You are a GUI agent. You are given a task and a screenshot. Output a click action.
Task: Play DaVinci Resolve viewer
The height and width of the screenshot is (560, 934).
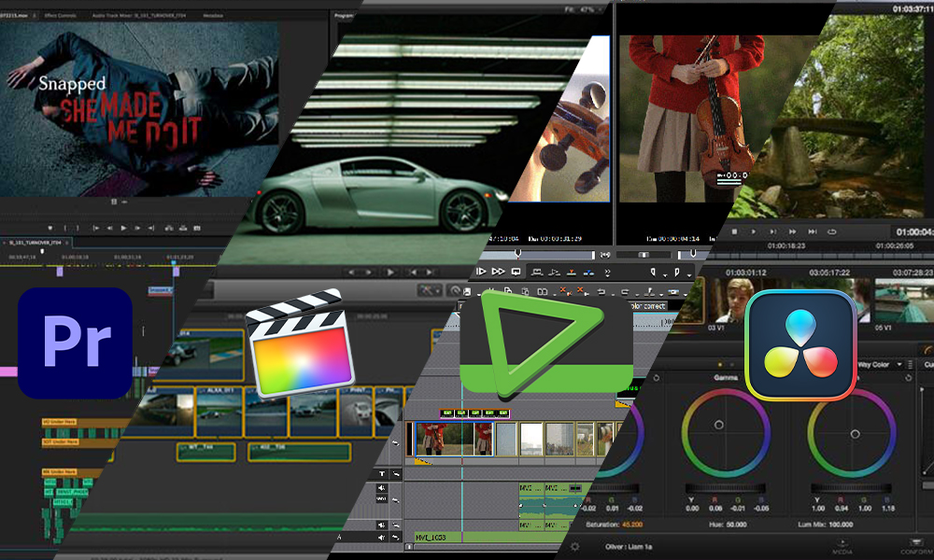[754, 231]
